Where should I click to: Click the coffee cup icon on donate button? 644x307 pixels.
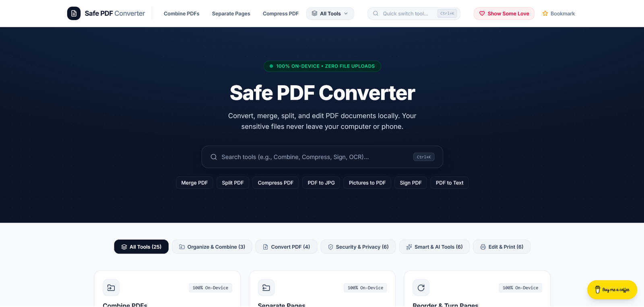(597, 290)
